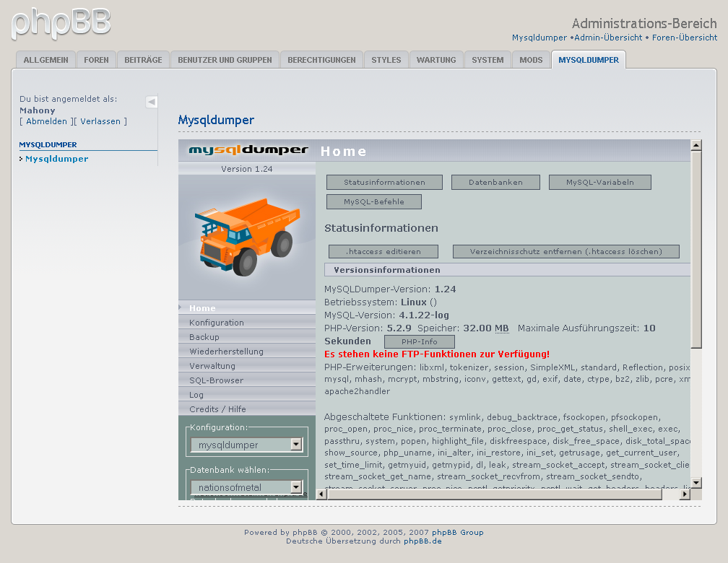This screenshot has height=563, width=728.
Task: Click the Statusinformationen button
Action: 384,182
